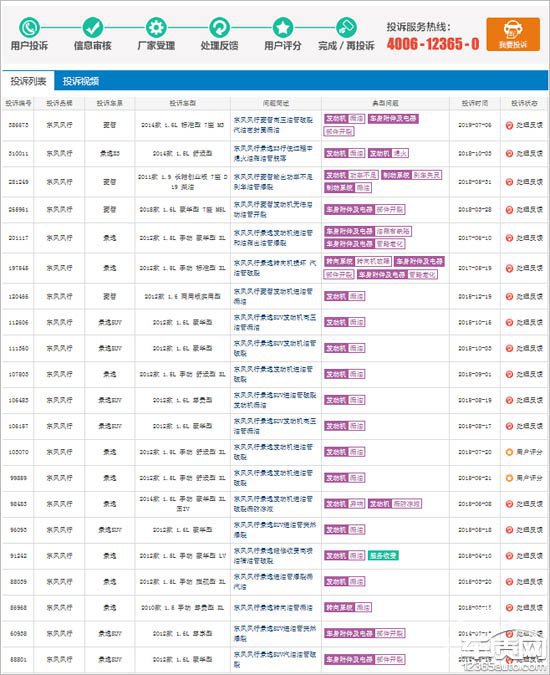Click the 典型问题 column header
This screenshot has width=550, height=675.
385,103
